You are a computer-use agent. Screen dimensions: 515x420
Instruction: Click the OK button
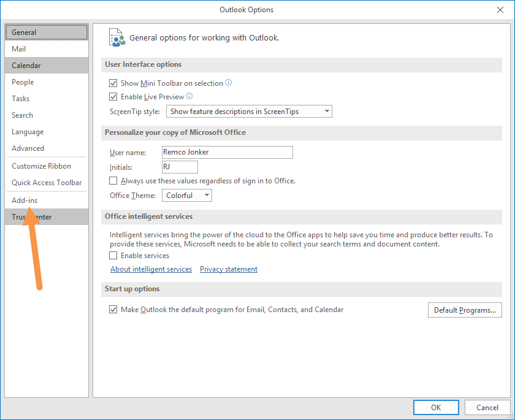pos(436,408)
